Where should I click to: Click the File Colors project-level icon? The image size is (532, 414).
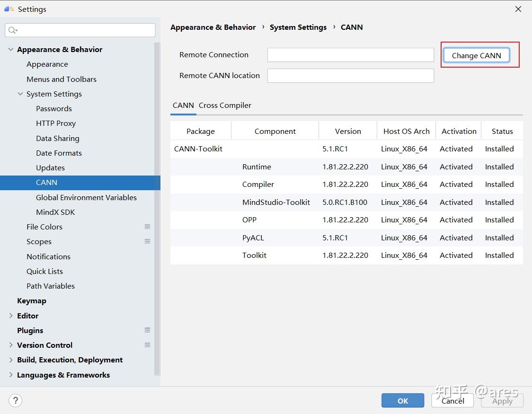[x=147, y=227]
